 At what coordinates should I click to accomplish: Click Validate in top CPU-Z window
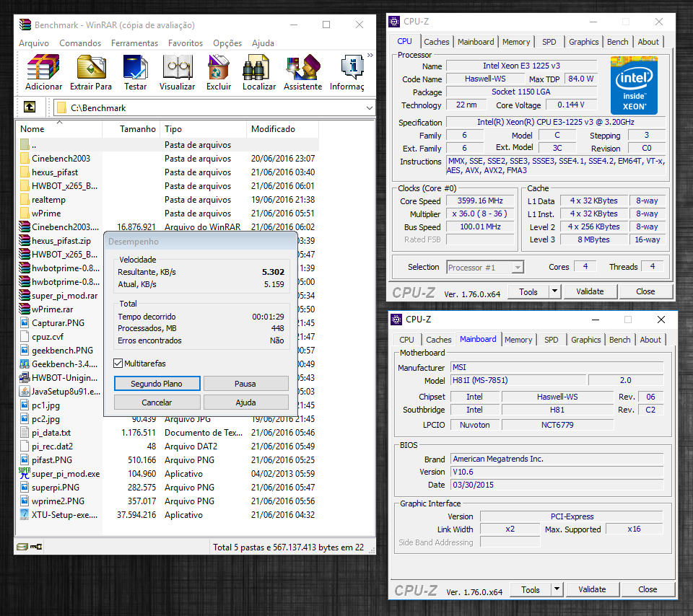(590, 291)
